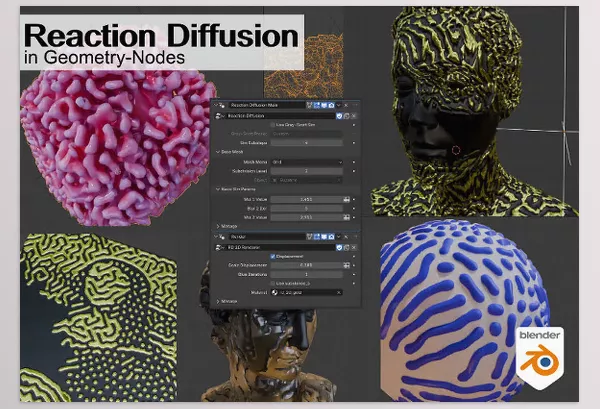Viewport: 600px width, 409px height.
Task: Duplicate the Reaction Diffusion node group
Action: [x=346, y=116]
